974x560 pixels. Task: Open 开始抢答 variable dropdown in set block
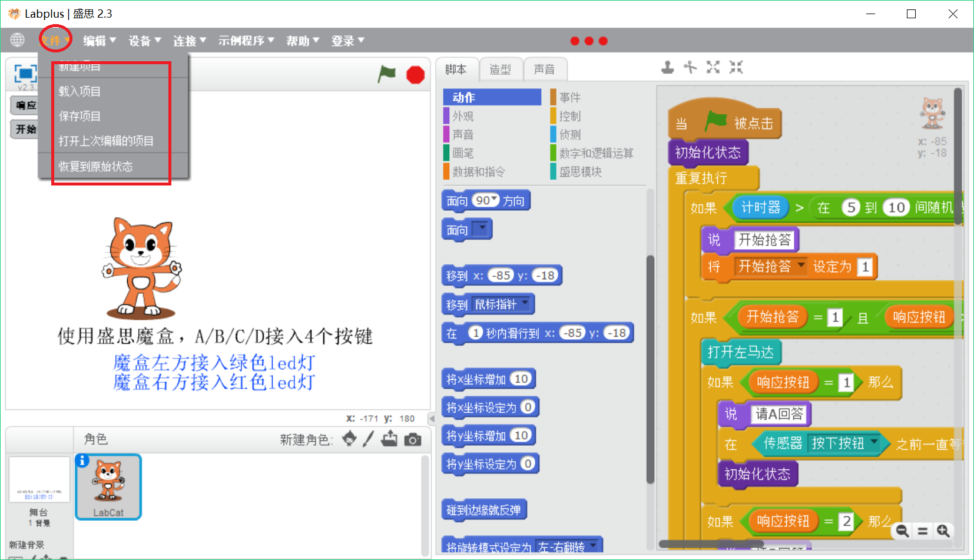(801, 266)
